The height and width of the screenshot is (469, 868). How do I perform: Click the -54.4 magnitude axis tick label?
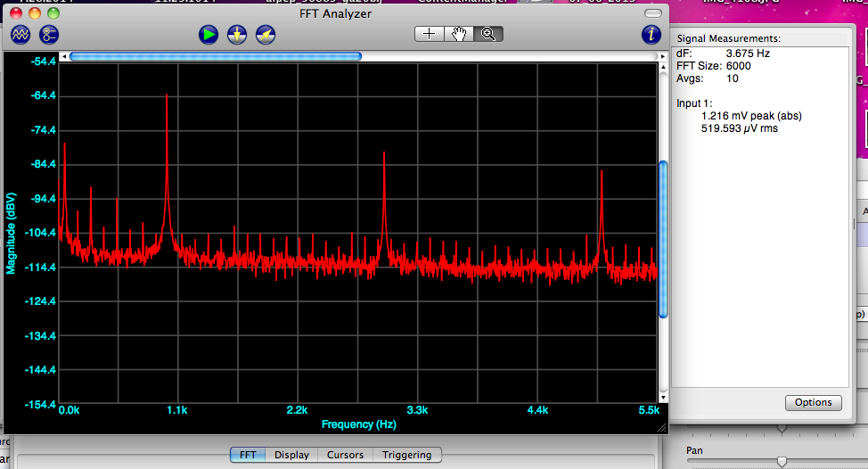[x=43, y=62]
